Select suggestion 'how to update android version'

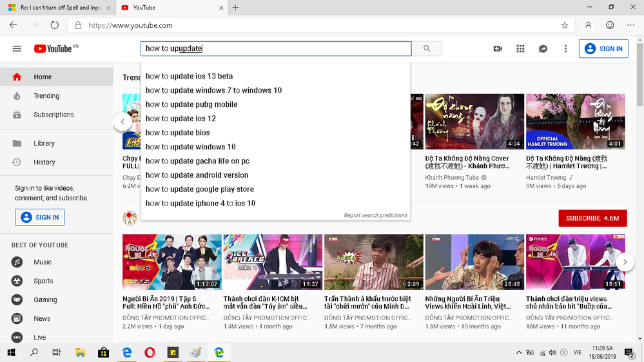click(x=275, y=175)
